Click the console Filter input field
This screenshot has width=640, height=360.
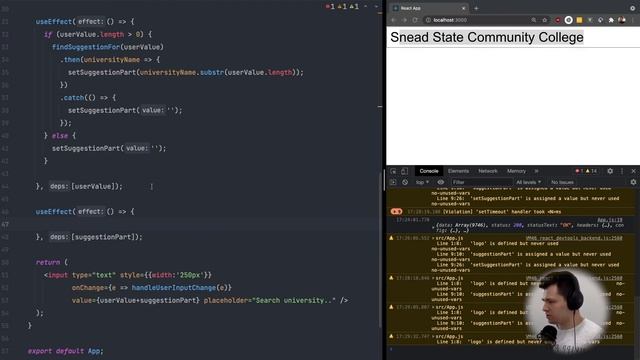pyautogui.click(x=482, y=182)
